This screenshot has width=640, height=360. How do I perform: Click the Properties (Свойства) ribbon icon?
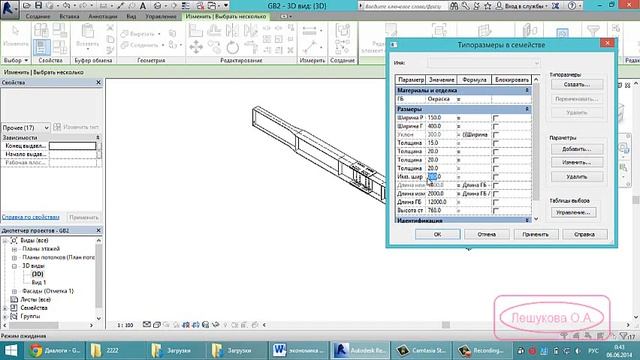(x=42, y=47)
